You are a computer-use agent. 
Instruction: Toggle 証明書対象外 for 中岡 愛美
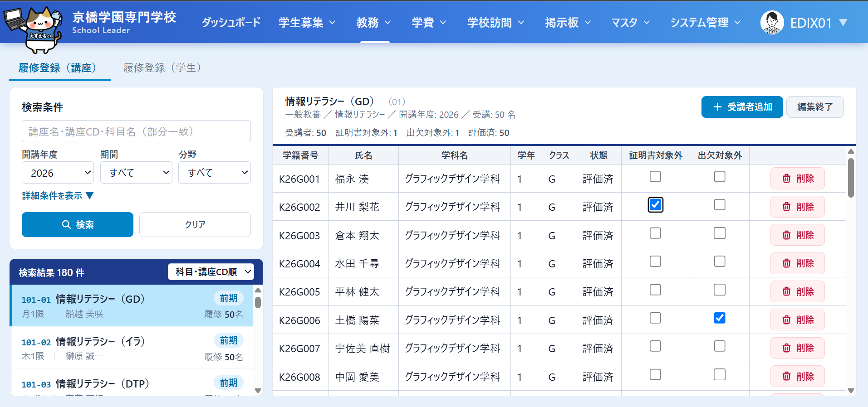pos(655,375)
